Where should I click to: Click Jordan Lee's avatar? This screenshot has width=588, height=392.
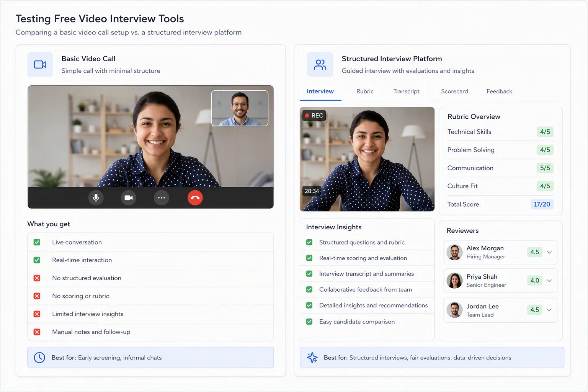(455, 310)
